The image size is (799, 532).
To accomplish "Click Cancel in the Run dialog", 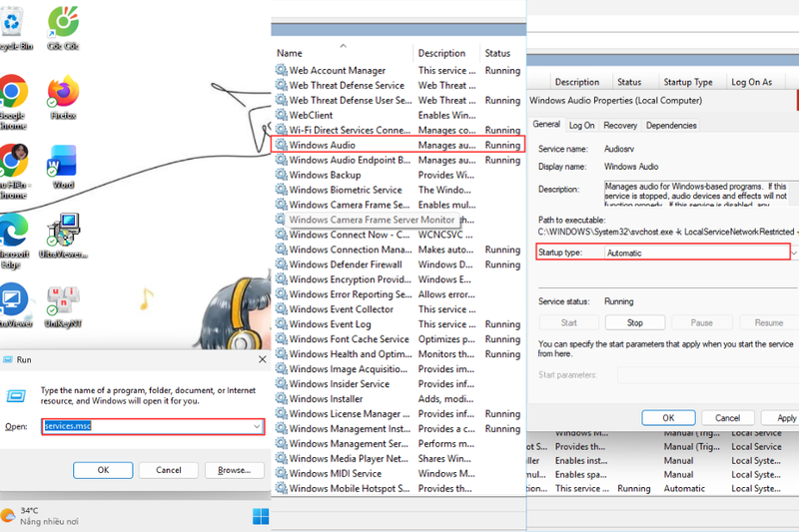I will [169, 470].
